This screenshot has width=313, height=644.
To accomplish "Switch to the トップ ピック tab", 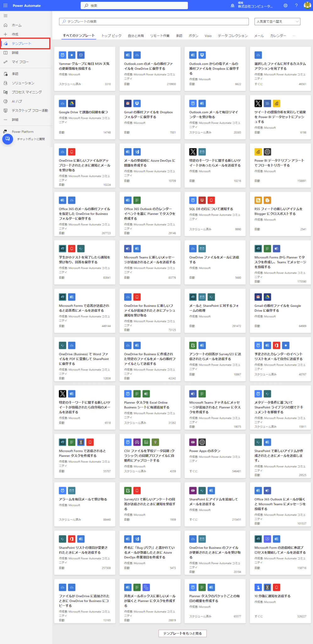I will coord(111,36).
